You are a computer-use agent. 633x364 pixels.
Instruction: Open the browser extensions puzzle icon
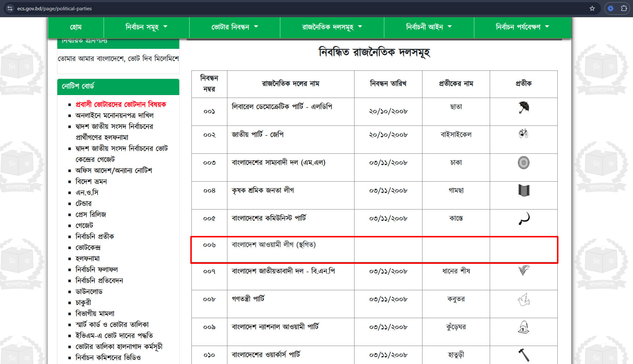pyautogui.click(x=624, y=8)
